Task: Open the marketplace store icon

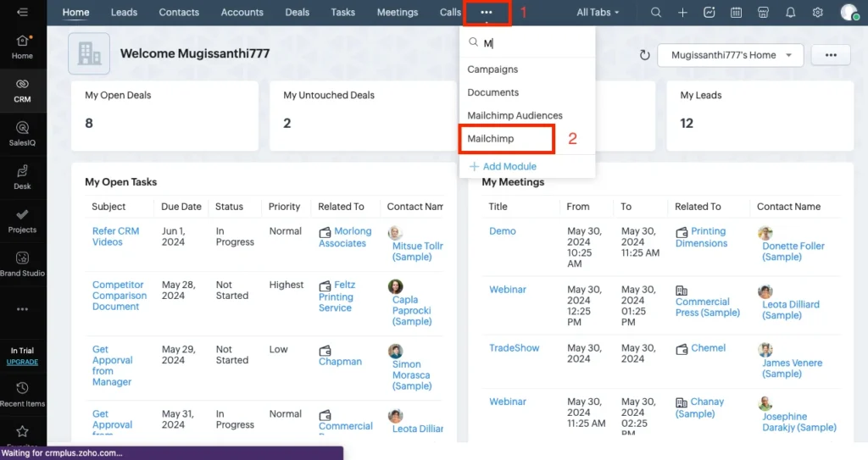Action: coord(763,12)
